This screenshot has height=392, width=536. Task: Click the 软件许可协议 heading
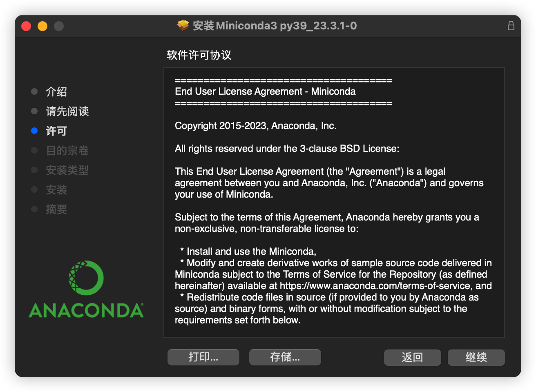click(199, 55)
